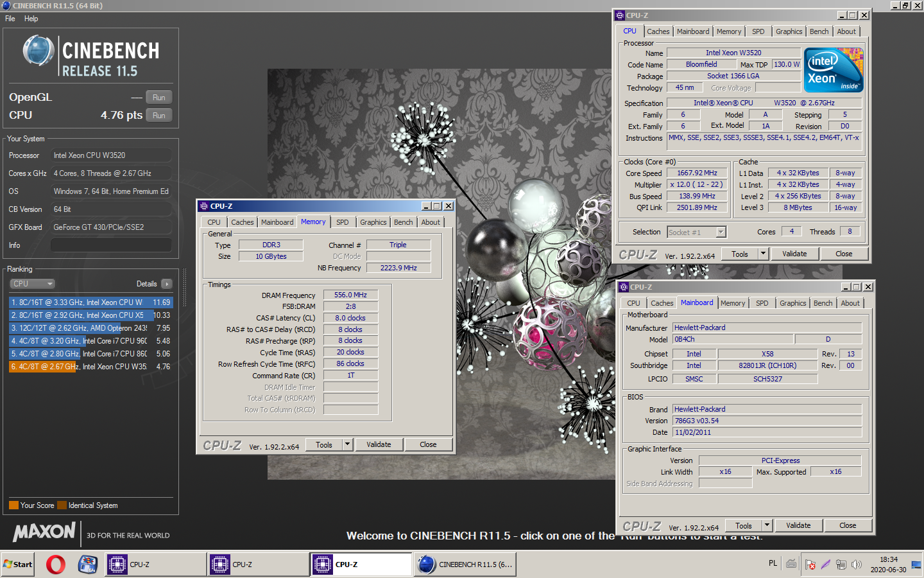The height and width of the screenshot is (578, 924).
Task: Open the Help menu in Cinebench
Action: point(31,19)
